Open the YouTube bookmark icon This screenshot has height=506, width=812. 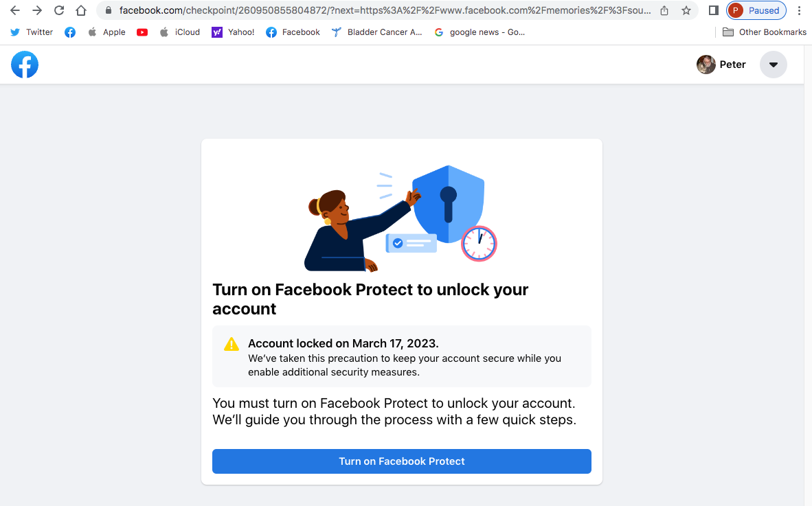(x=142, y=32)
